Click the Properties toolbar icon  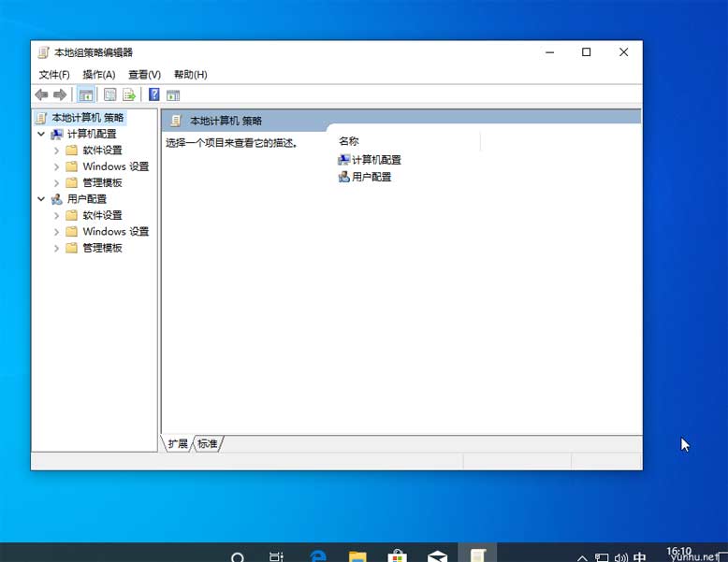[x=110, y=95]
